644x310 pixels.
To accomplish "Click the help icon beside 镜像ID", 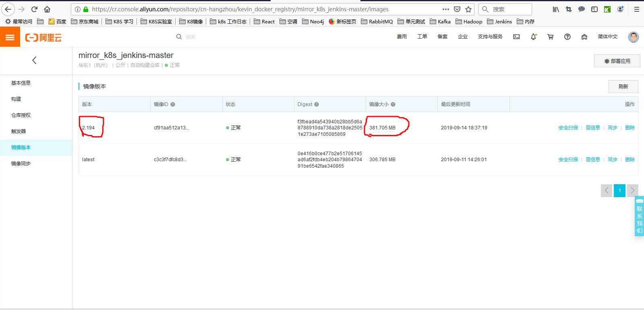I will tap(173, 104).
